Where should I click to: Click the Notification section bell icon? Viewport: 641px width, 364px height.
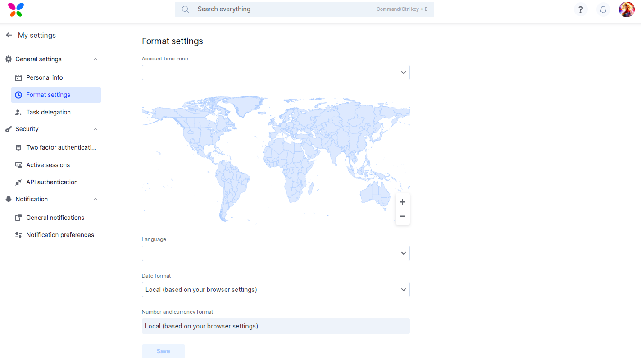pyautogui.click(x=9, y=199)
